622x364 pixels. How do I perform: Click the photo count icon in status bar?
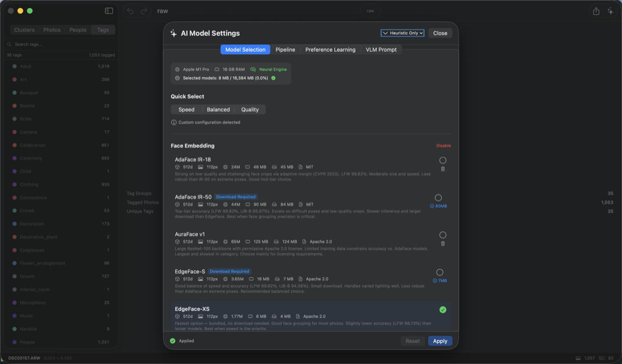(x=578, y=358)
